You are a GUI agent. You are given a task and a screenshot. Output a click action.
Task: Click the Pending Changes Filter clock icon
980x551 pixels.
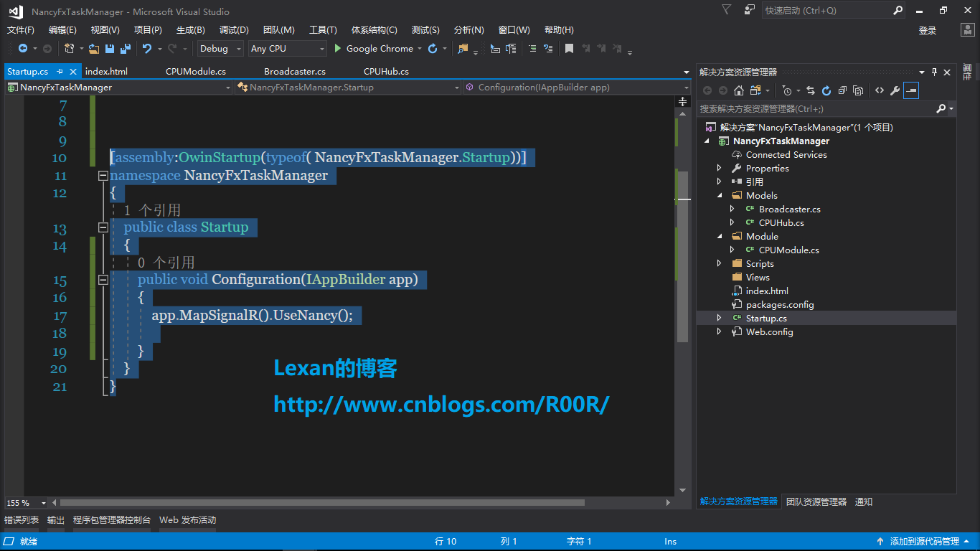pyautogui.click(x=787, y=90)
